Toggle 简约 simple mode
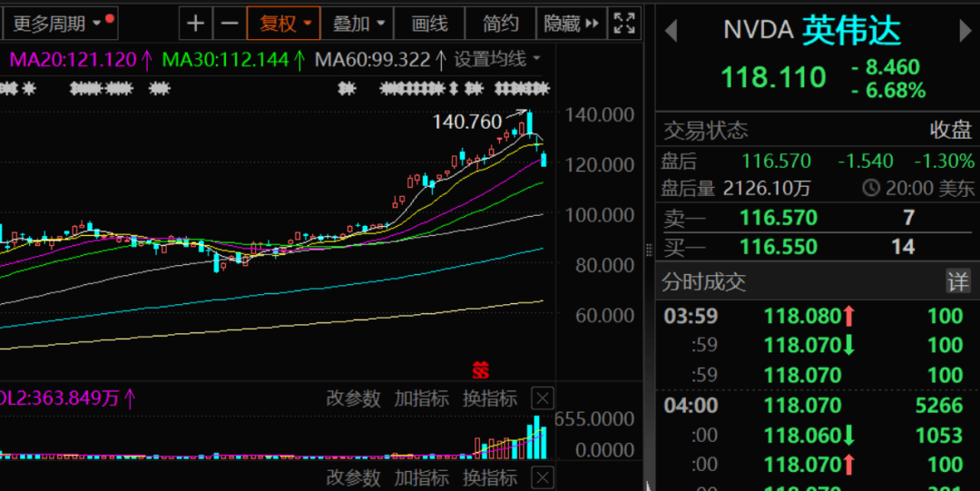Image resolution: width=980 pixels, height=491 pixels. pyautogui.click(x=501, y=24)
